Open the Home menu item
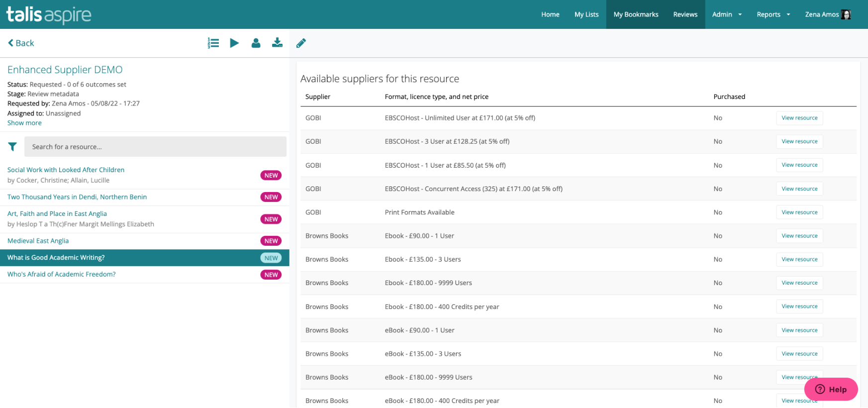This screenshot has width=868, height=408. (x=550, y=14)
